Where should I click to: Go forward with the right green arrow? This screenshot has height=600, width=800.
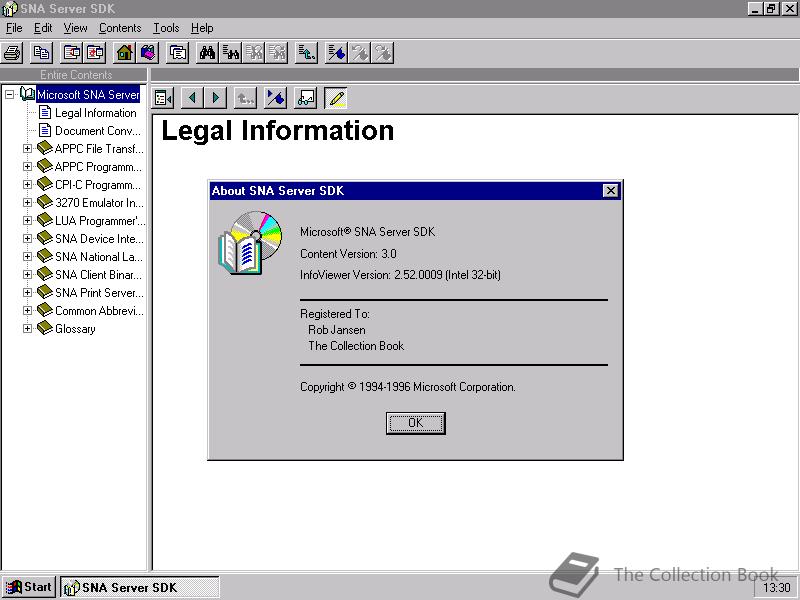pos(216,98)
